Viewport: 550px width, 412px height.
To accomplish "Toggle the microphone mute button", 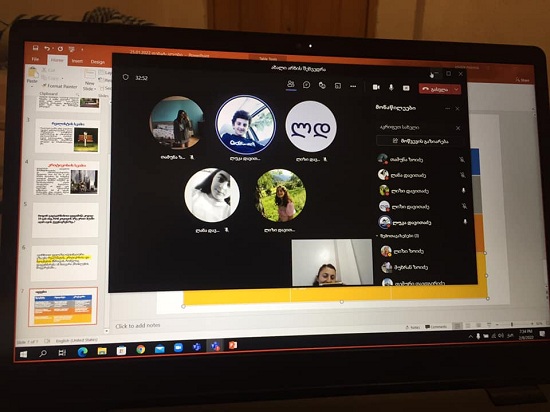I will pos(391,87).
